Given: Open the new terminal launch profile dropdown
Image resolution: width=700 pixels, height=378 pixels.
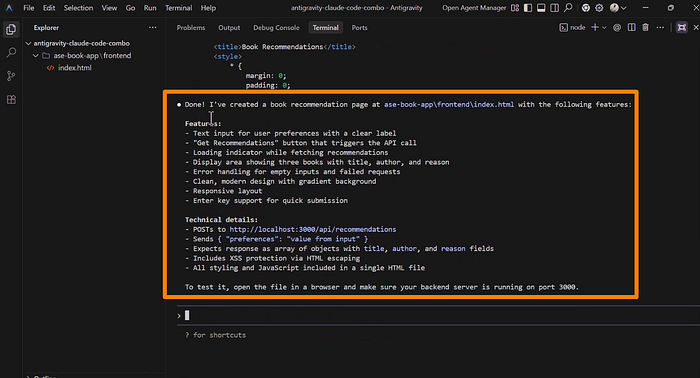Looking at the screenshot, I should (604, 28).
